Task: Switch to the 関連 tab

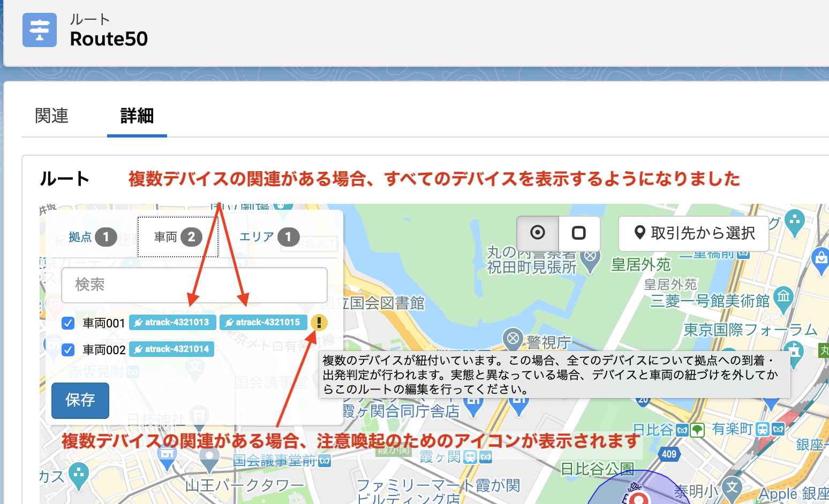Action: [x=51, y=116]
